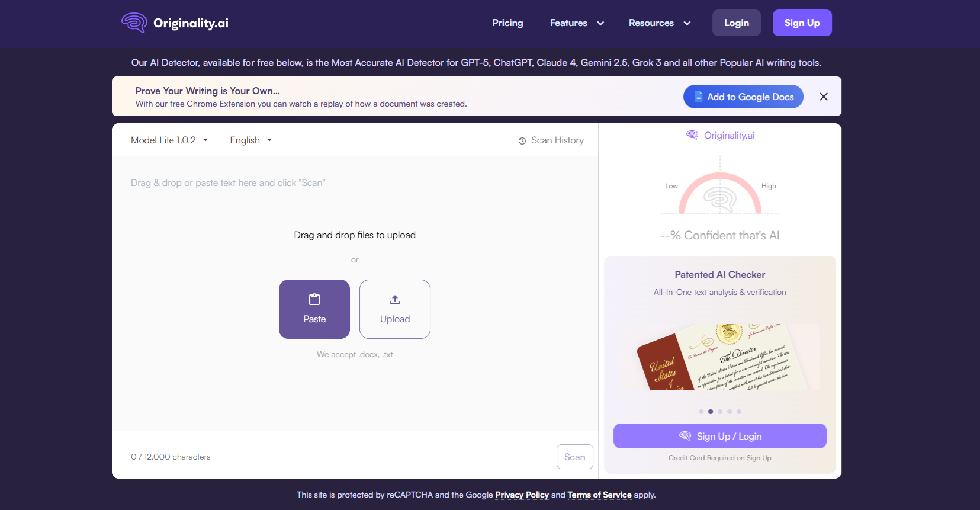Select the third carousel dot indicator
980x510 pixels.
click(x=720, y=412)
